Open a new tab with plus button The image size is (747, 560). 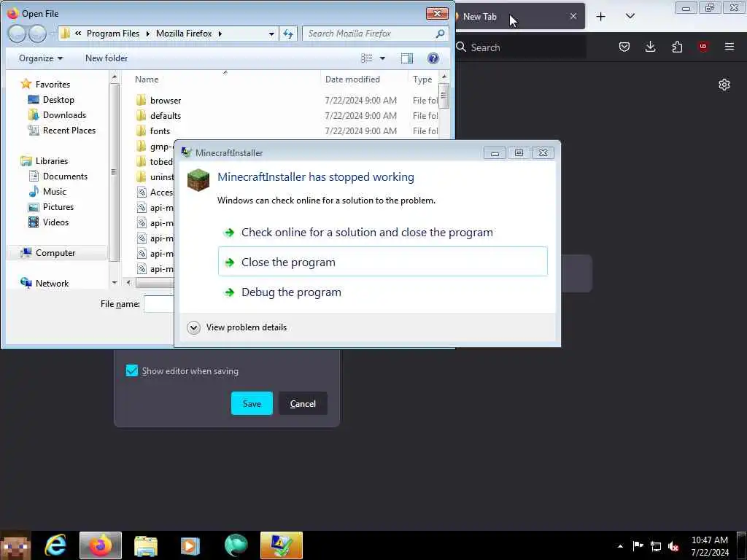pos(601,17)
